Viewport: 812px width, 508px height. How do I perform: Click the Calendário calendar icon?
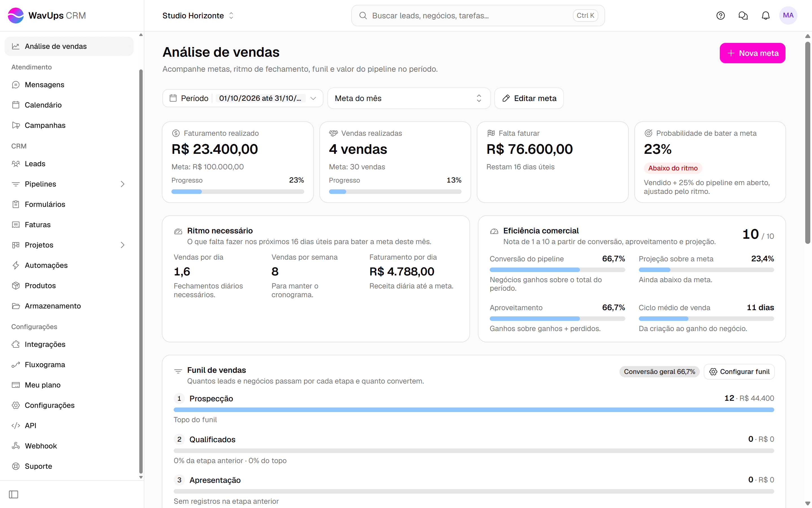(16, 105)
